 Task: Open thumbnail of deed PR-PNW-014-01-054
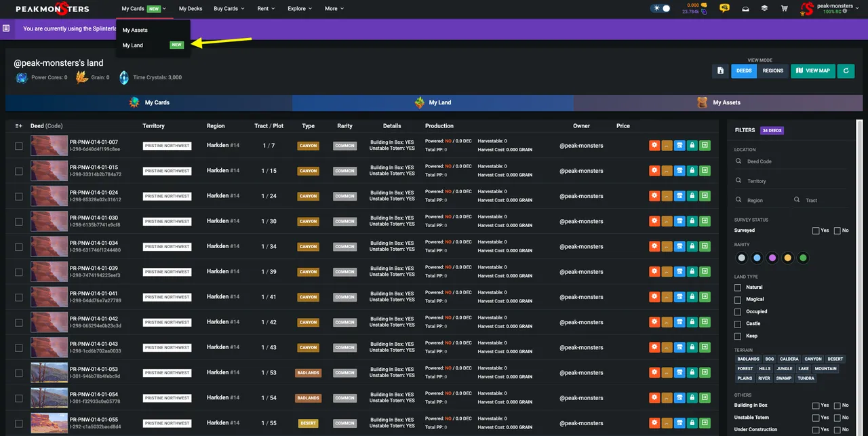coord(49,398)
